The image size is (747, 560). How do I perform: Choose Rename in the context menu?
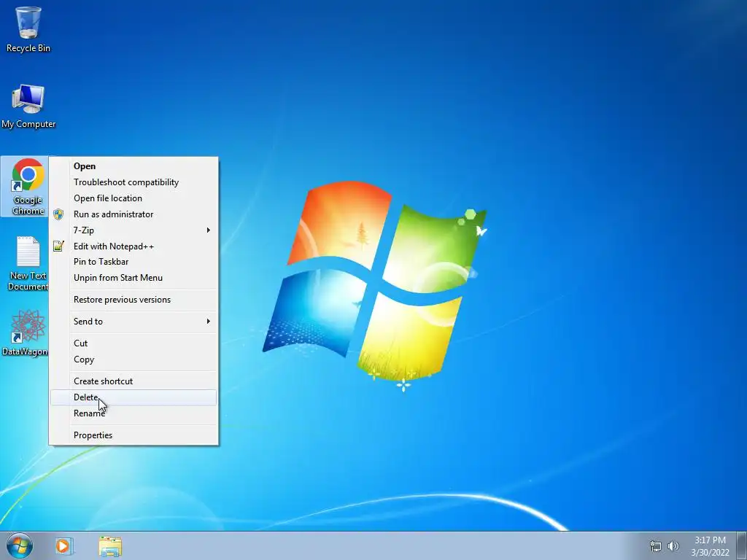(x=133, y=413)
